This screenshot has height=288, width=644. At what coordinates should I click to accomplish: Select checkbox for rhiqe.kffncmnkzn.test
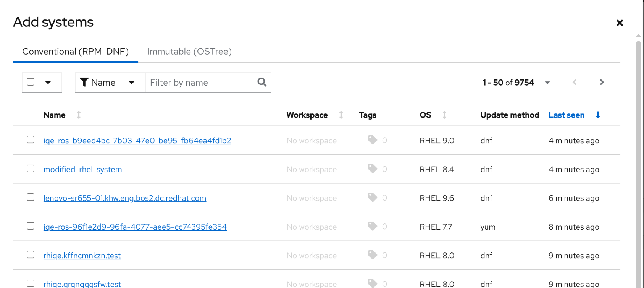[x=31, y=255]
